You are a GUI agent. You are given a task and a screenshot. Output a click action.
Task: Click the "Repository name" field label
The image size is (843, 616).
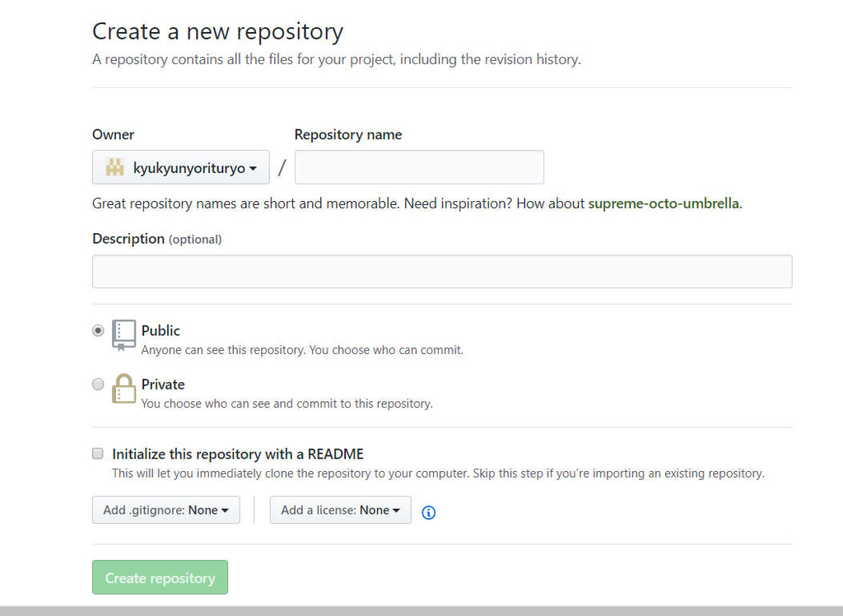coord(348,134)
